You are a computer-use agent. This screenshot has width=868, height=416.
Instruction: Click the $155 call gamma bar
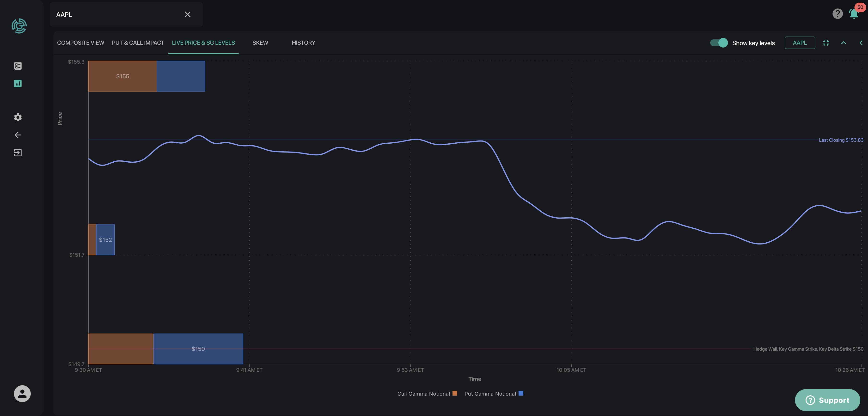123,76
